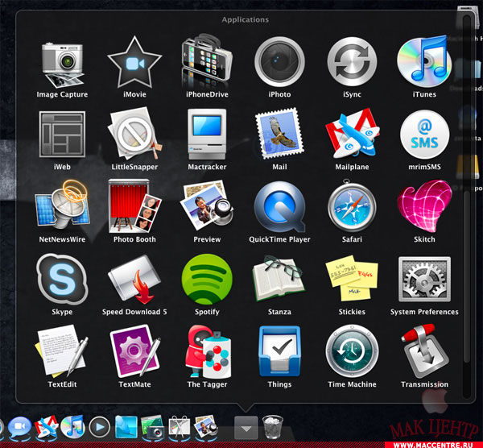Launch Skitch heart icon
Image resolution: width=483 pixels, height=448 pixels.
click(424, 206)
